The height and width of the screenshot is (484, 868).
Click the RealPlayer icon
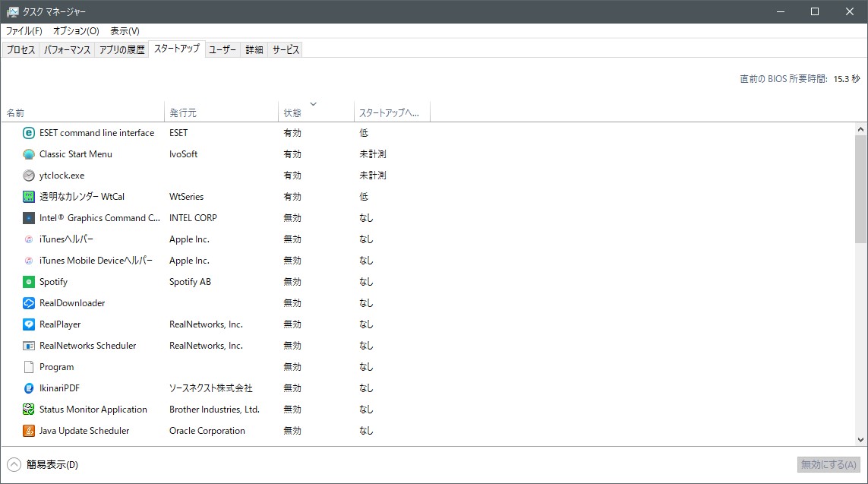pyautogui.click(x=29, y=324)
